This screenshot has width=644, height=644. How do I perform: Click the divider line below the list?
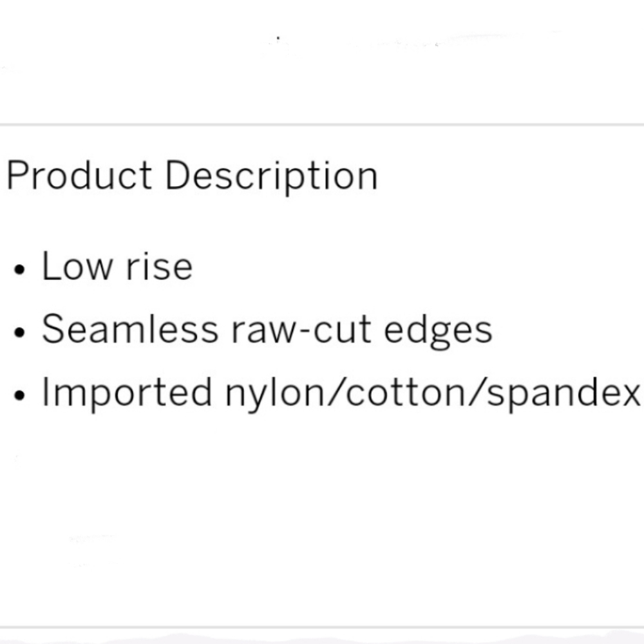pos(322,627)
